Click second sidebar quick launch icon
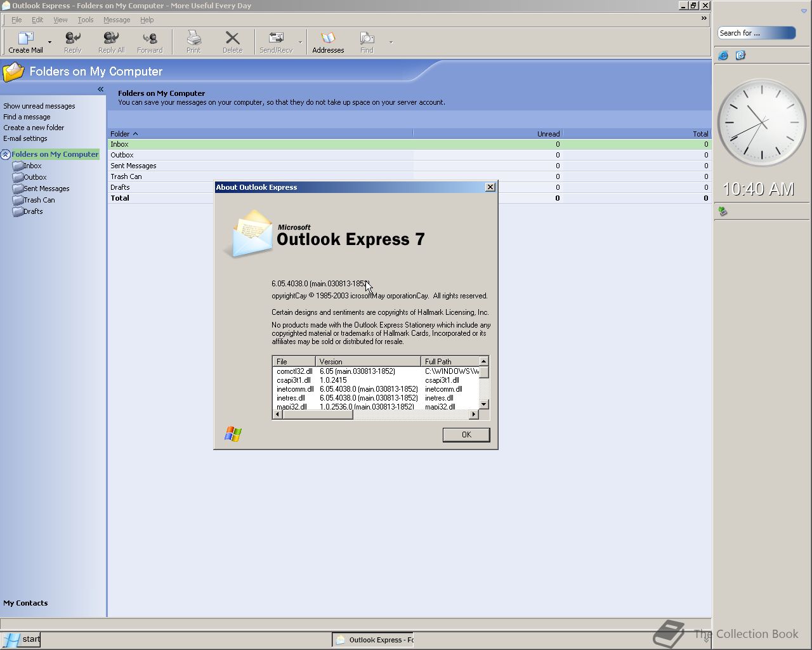Viewport: 812px width, 650px height. tap(740, 56)
